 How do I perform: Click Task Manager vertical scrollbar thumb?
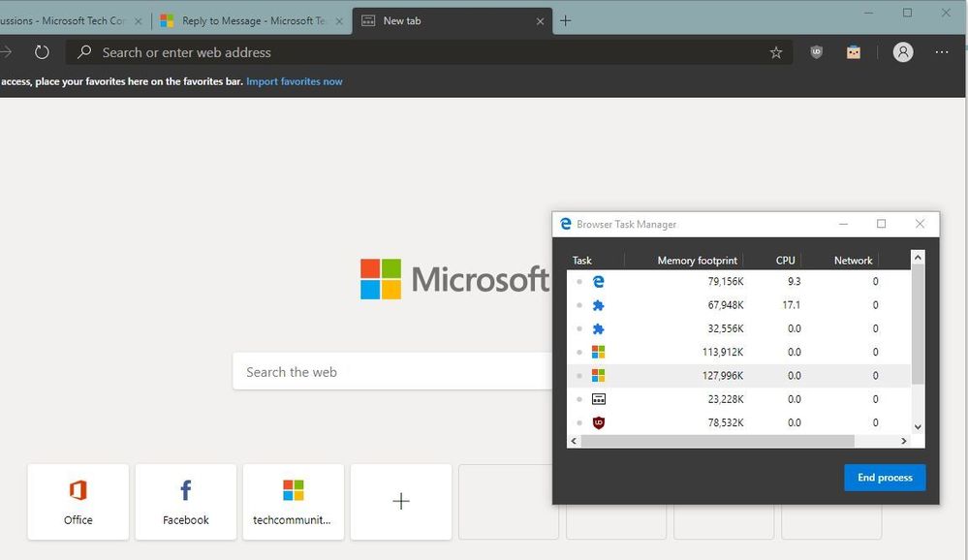click(918, 324)
